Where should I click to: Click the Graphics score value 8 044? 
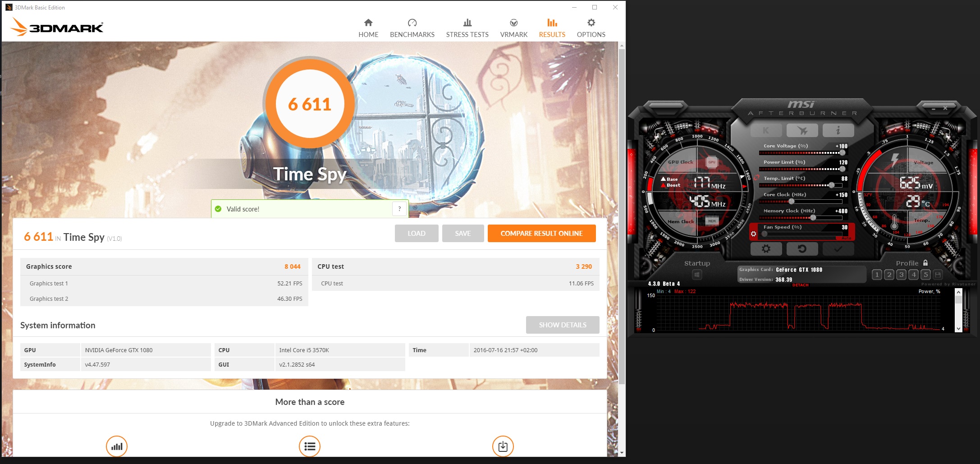(292, 266)
